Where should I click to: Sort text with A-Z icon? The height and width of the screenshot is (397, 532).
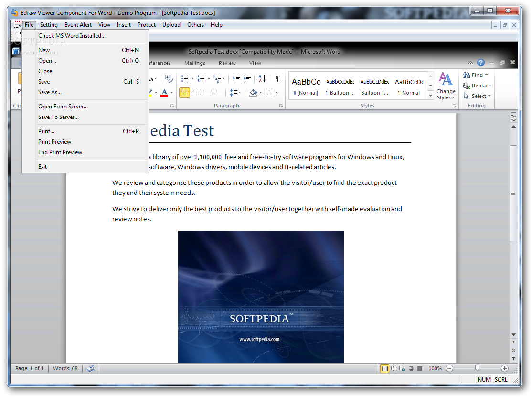click(262, 79)
